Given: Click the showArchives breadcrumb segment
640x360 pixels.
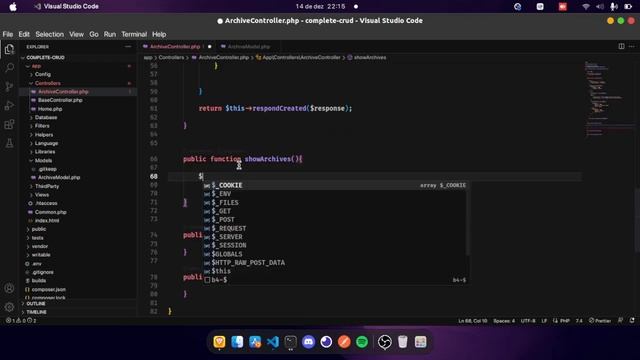Looking at the screenshot, I should point(370,58).
